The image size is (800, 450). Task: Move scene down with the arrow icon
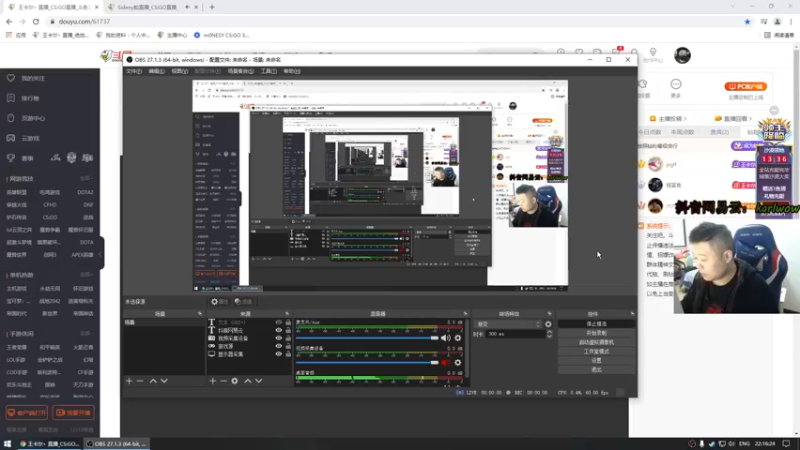point(164,381)
